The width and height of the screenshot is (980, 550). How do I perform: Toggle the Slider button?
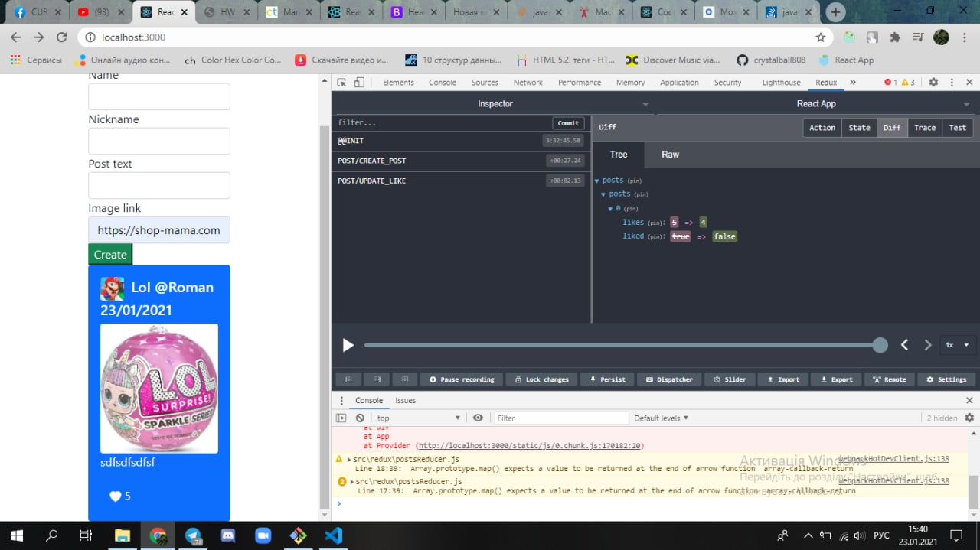click(730, 379)
